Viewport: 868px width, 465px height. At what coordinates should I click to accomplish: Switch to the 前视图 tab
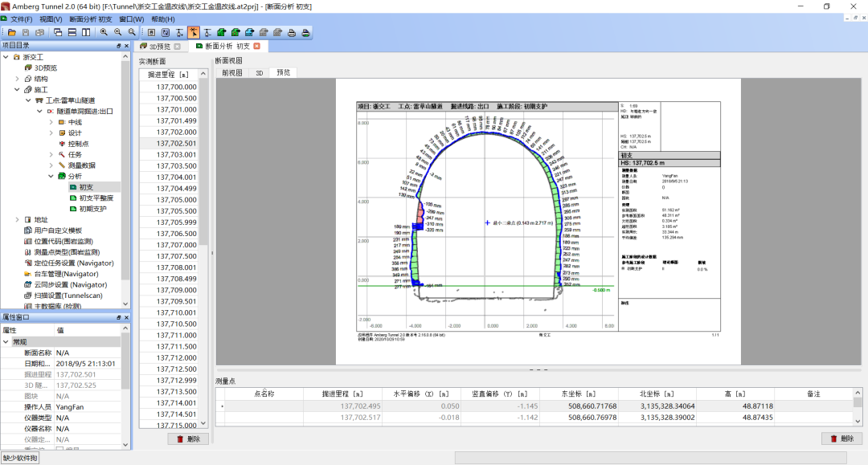click(x=231, y=72)
